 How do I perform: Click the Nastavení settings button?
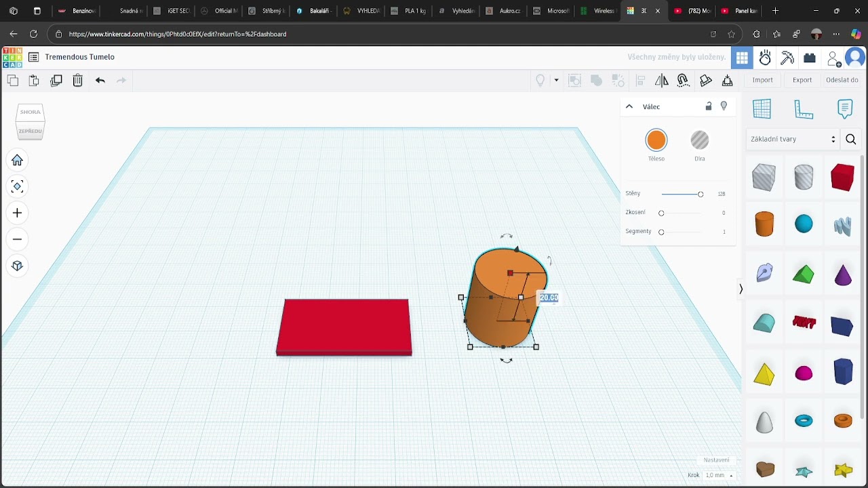(716, 460)
